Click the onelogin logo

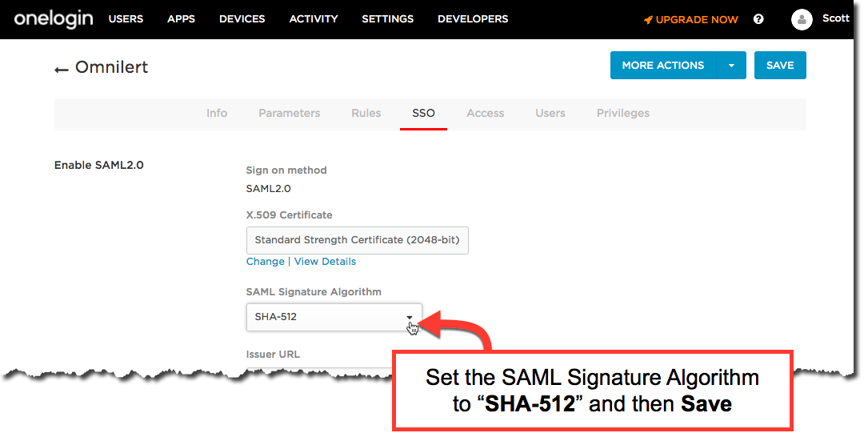point(53,19)
